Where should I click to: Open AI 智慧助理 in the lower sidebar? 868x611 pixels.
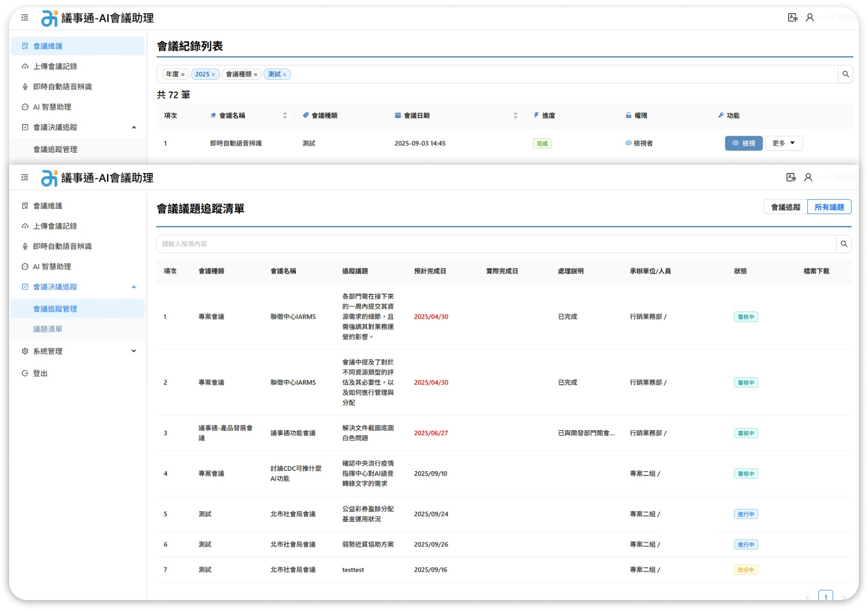pyautogui.click(x=52, y=267)
